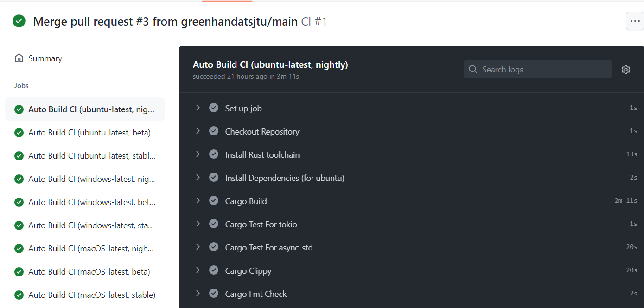Select the Checkout Repository step row
644x308 pixels.
click(x=262, y=131)
